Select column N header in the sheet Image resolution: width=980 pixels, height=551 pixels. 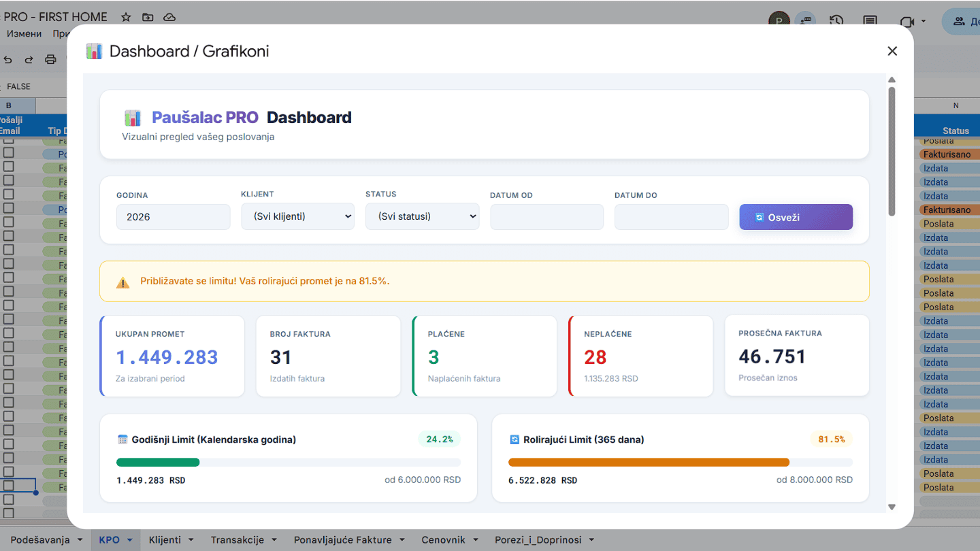[x=955, y=105]
